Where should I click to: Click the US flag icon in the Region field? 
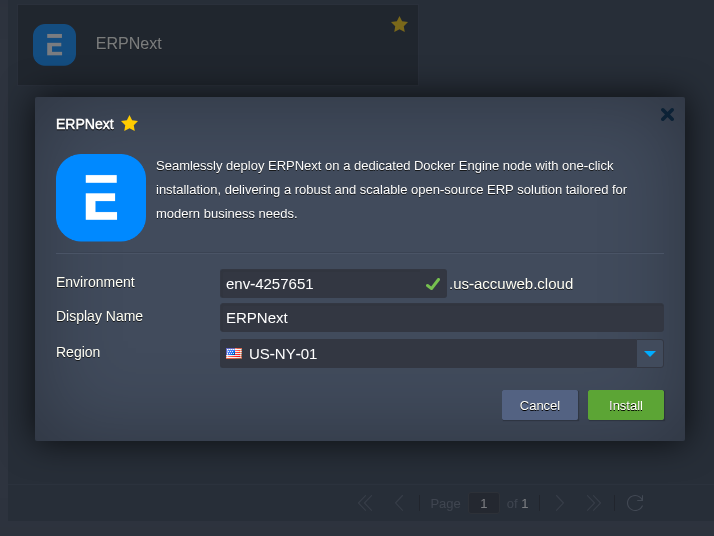[234, 353]
